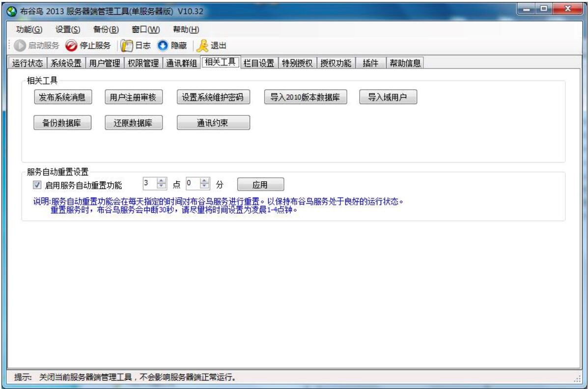This screenshot has height=389, width=588.
Task: Click the 通讯约束 button
Action: pos(213,123)
